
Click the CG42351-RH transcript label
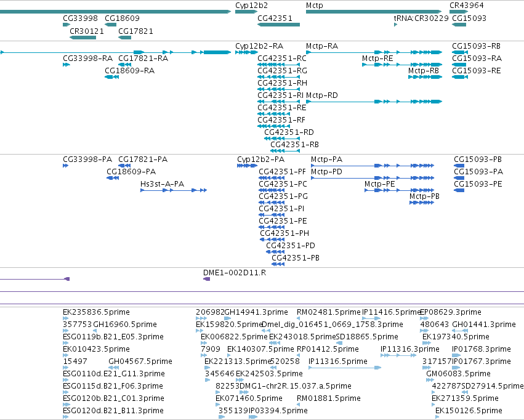[x=282, y=83]
